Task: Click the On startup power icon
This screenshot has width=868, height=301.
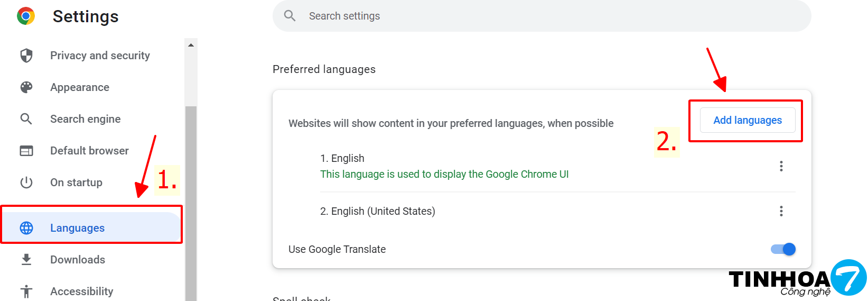Action: (x=26, y=183)
